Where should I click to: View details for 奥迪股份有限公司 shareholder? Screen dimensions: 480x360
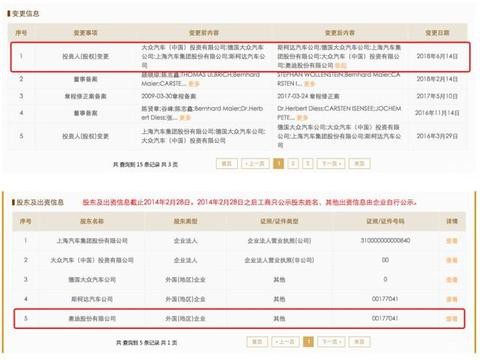point(452,319)
